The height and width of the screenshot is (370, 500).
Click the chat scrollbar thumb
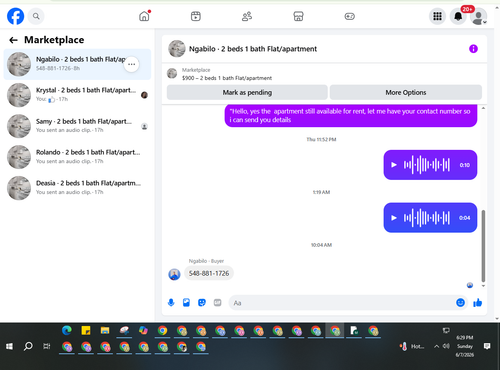[x=483, y=246]
